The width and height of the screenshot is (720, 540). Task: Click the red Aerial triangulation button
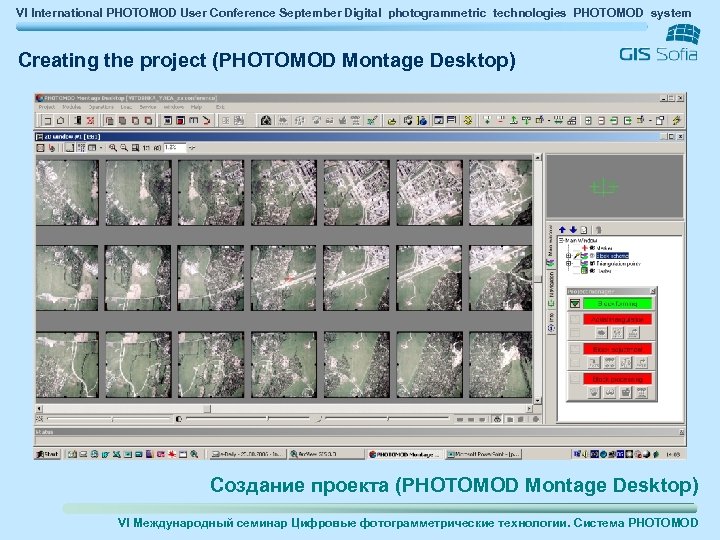click(618, 319)
